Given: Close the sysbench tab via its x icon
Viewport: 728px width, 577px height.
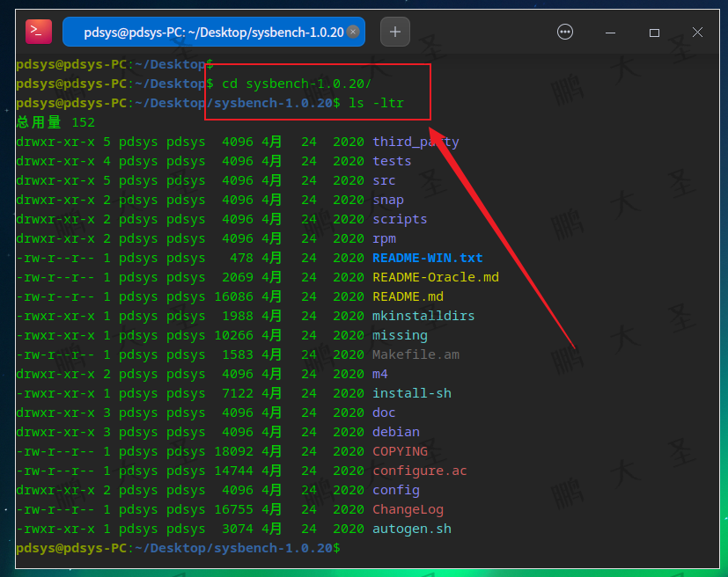Looking at the screenshot, I should pyautogui.click(x=353, y=32).
